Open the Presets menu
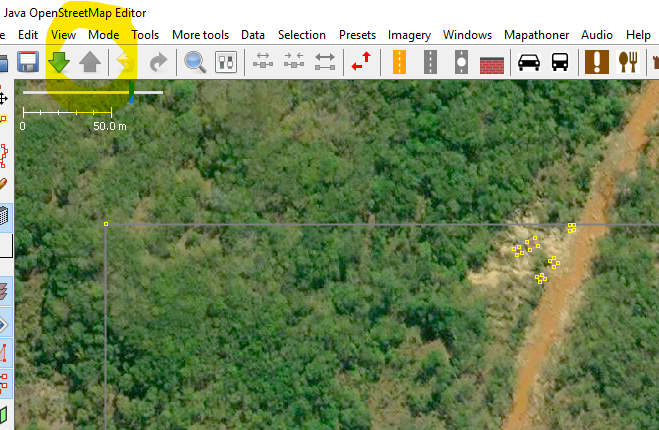This screenshot has width=659, height=430. [357, 34]
